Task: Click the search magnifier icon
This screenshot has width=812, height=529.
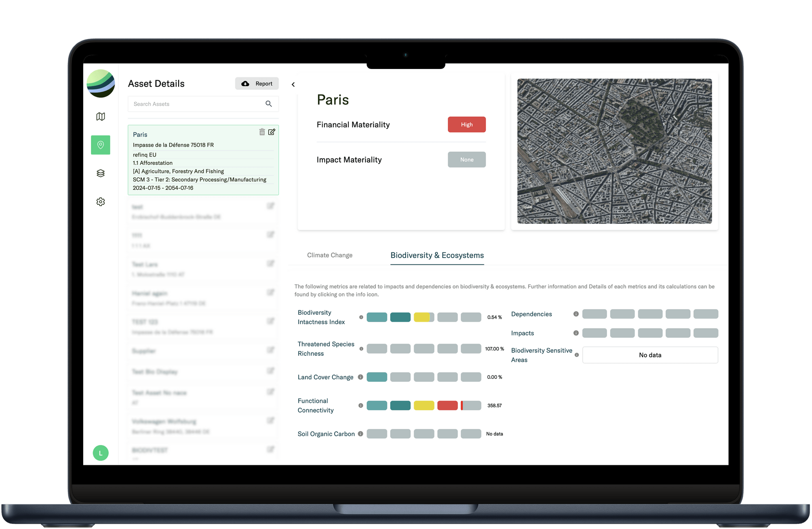Action: point(268,104)
